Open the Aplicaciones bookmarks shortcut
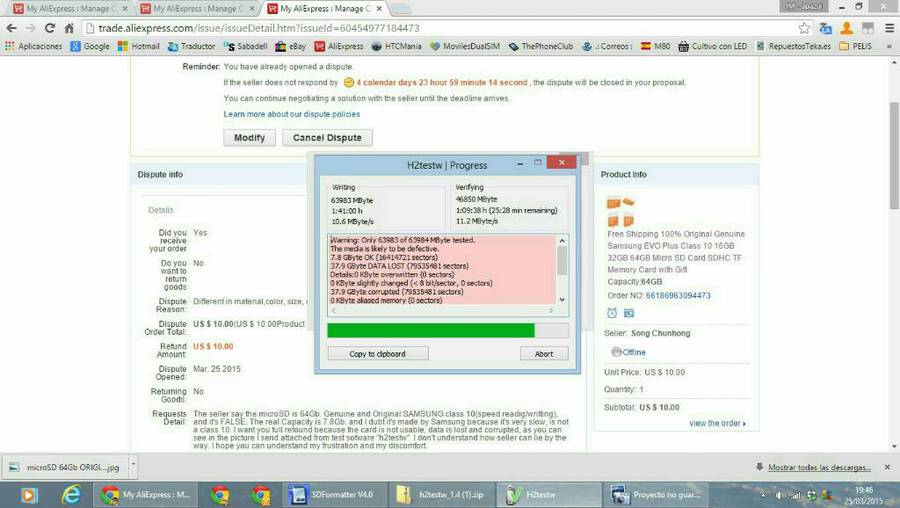This screenshot has width=900, height=508. 33,46
